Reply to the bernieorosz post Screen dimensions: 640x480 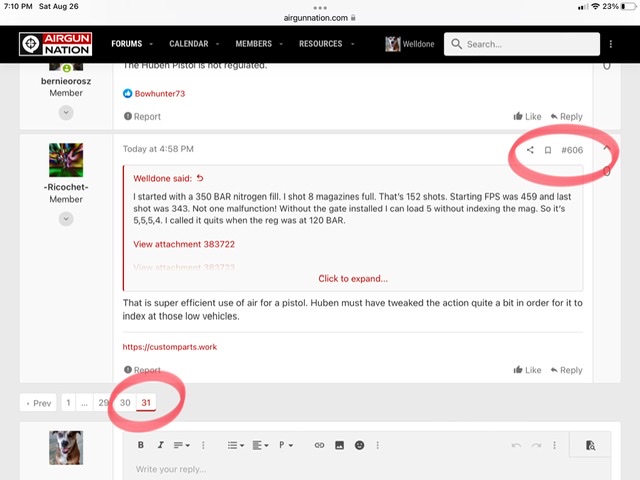(x=566, y=116)
